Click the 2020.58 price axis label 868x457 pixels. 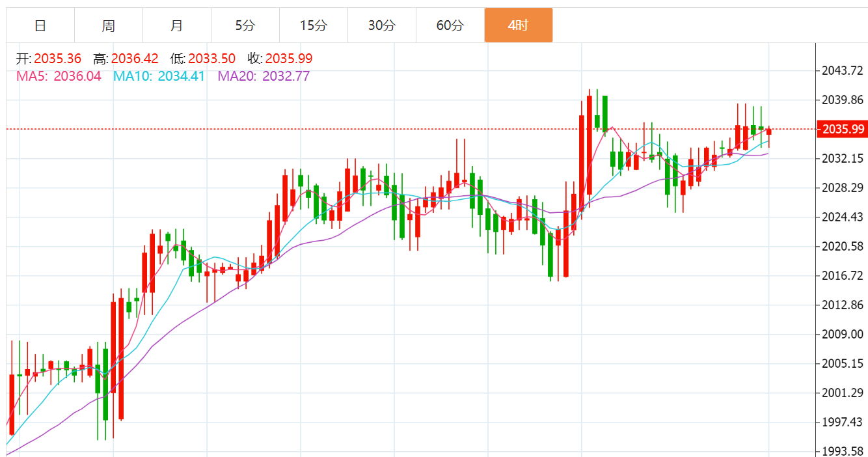[844, 247]
